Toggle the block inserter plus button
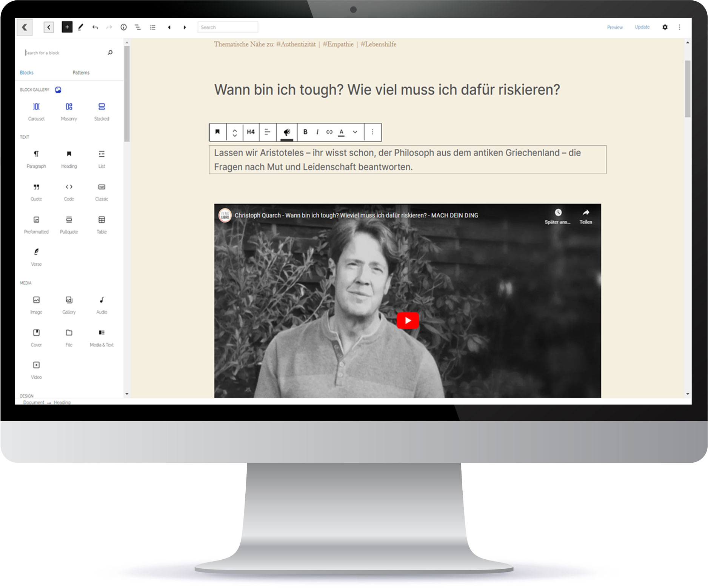Screen dimensions: 708x588 point(67,27)
